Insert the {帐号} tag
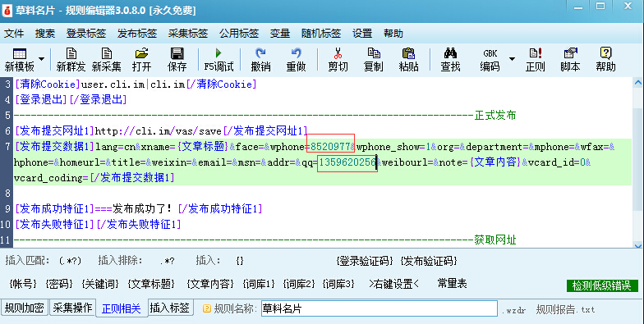The width and height of the screenshot is (644, 324). [x=23, y=284]
